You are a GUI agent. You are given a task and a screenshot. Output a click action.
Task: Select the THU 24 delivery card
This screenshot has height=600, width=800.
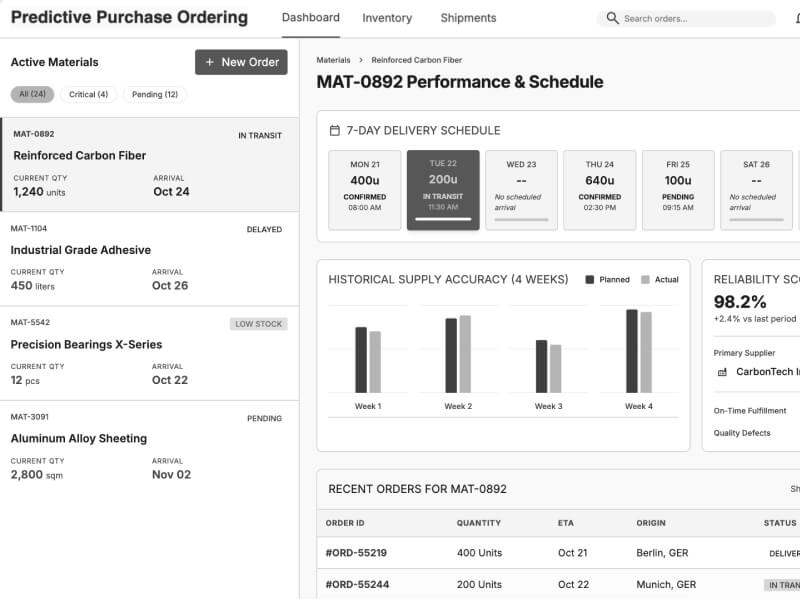599,190
